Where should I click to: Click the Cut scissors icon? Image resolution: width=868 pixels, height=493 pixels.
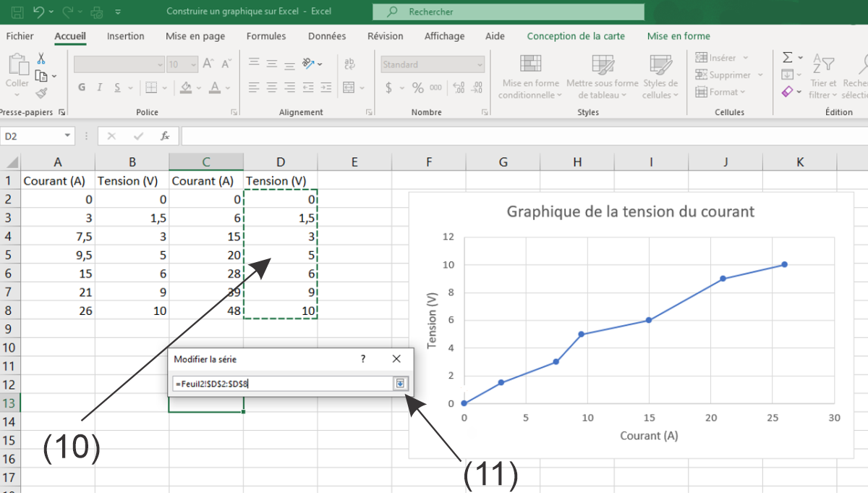[41, 59]
